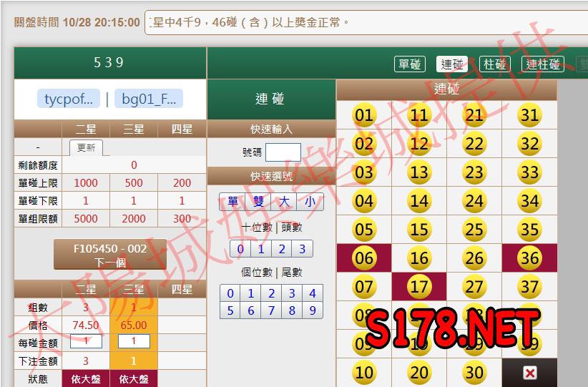This screenshot has height=387, width=588.
Task: Click ball 34 in the grid
Action: coord(529,200)
